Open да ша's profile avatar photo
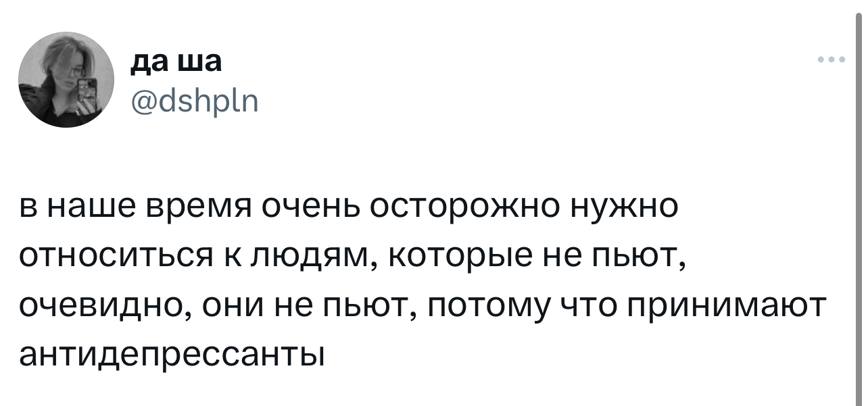The height and width of the screenshot is (406, 868). (x=67, y=79)
